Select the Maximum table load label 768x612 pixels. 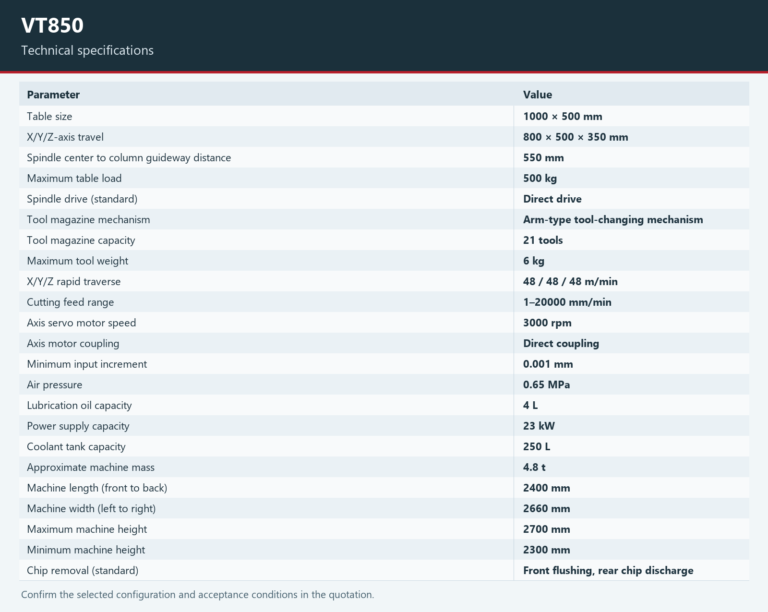[x=74, y=178]
